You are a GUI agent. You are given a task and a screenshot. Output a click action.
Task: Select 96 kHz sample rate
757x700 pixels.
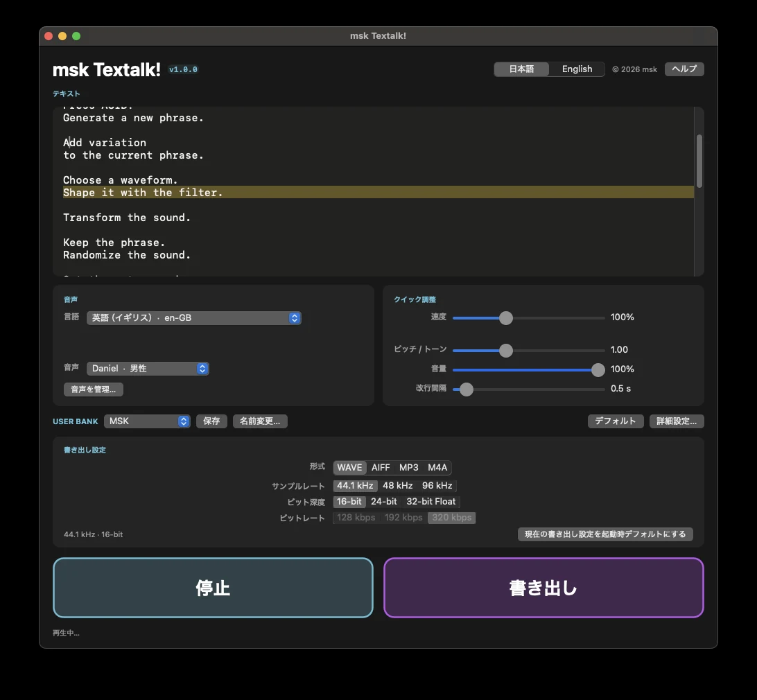pos(437,486)
